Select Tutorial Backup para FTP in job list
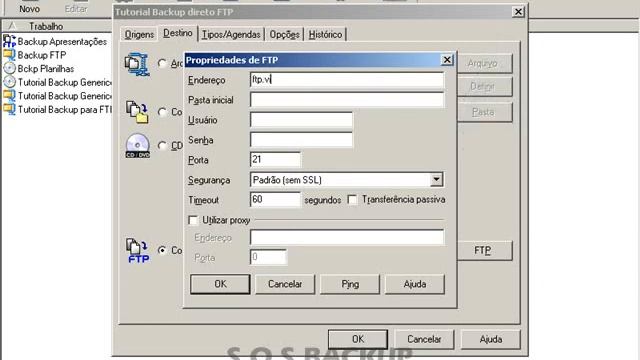This screenshot has height=360, width=640. pos(64,109)
